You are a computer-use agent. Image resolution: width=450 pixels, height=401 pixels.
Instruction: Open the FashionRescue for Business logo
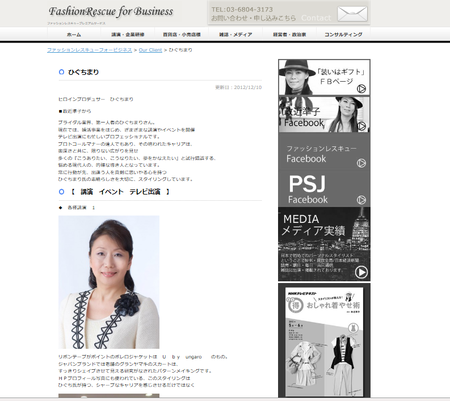point(111,12)
